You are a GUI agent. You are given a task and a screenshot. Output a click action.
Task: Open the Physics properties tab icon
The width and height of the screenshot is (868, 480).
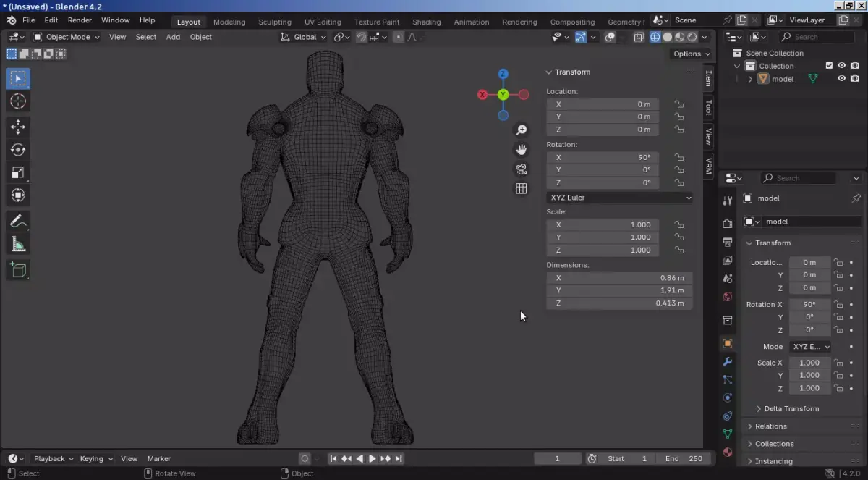tap(728, 397)
